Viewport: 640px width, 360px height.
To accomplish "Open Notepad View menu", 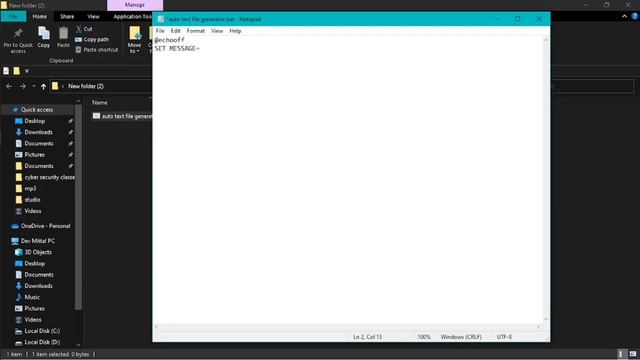I will (217, 31).
